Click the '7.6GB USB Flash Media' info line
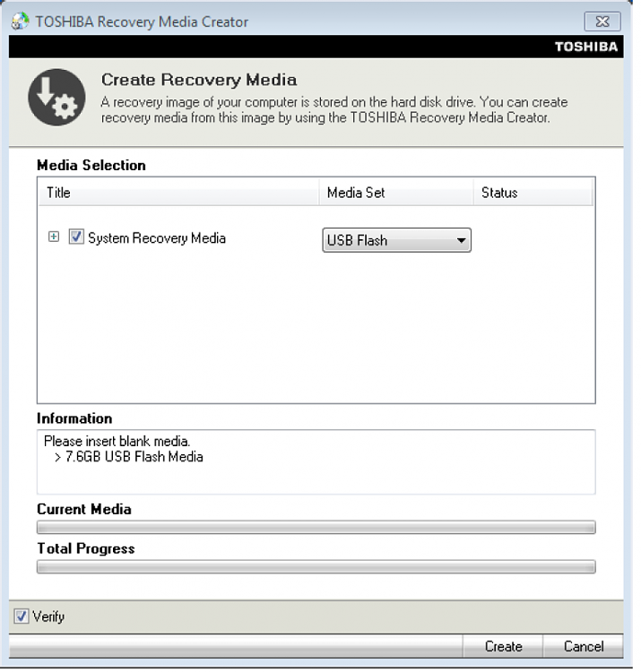641x672 pixels. tap(134, 457)
